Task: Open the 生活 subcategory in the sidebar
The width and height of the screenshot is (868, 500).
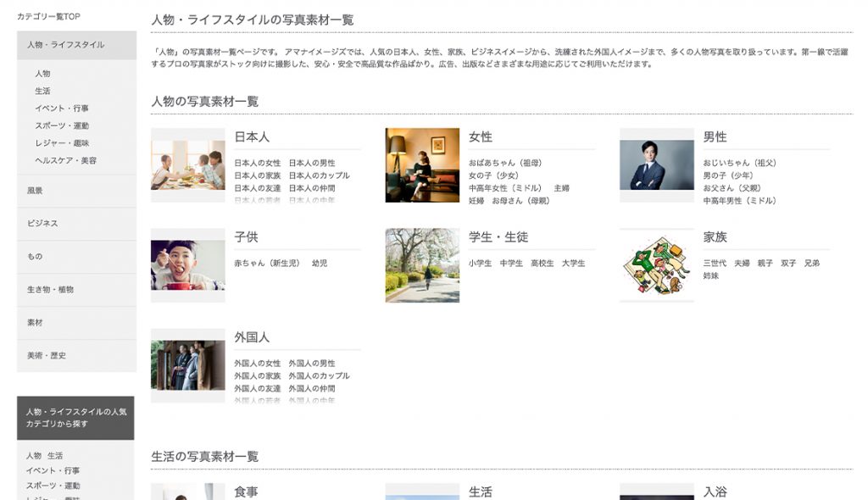Action: click(x=42, y=91)
